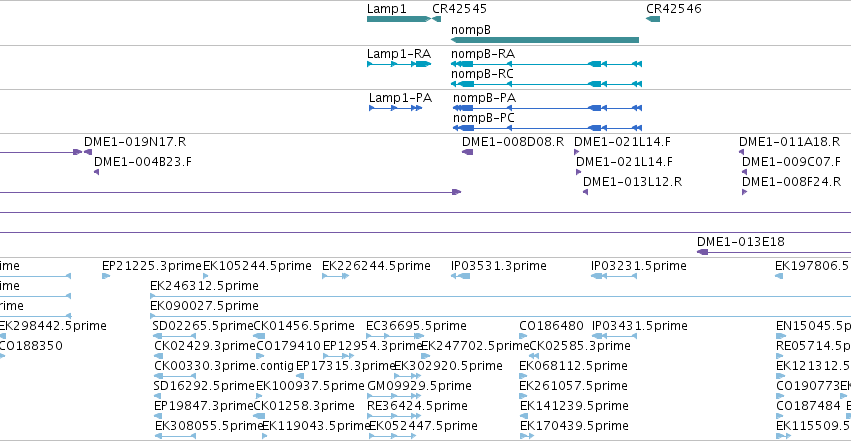Click EST EP21225.3prime
Image resolution: width=851 pixels, height=441 pixels.
pos(106,276)
